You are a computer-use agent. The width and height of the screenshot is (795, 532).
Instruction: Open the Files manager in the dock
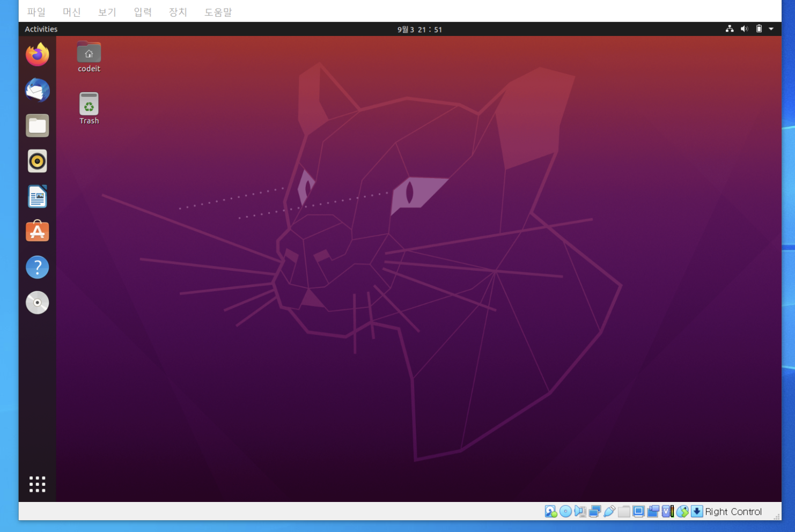pos(37,125)
